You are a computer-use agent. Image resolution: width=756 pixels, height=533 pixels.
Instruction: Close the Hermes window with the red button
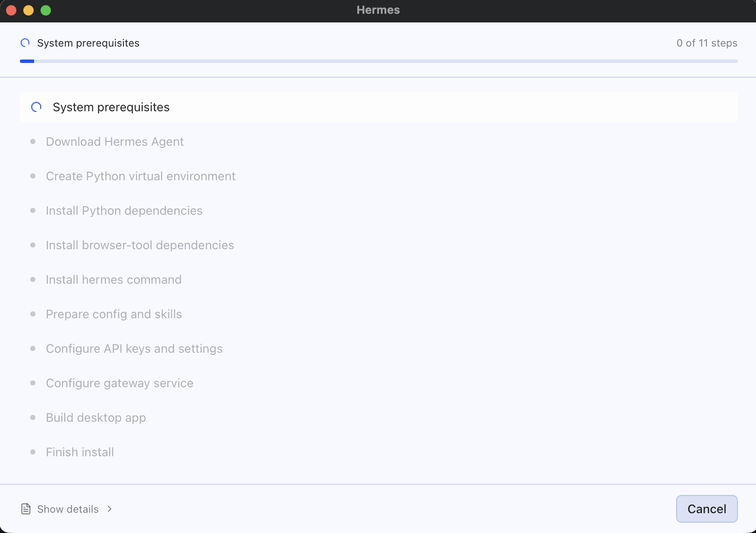tap(11, 10)
